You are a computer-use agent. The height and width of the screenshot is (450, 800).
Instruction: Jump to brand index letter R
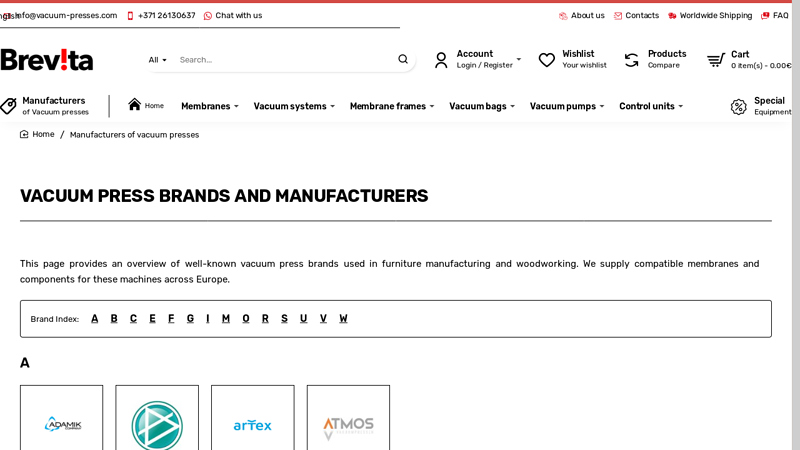(265, 318)
